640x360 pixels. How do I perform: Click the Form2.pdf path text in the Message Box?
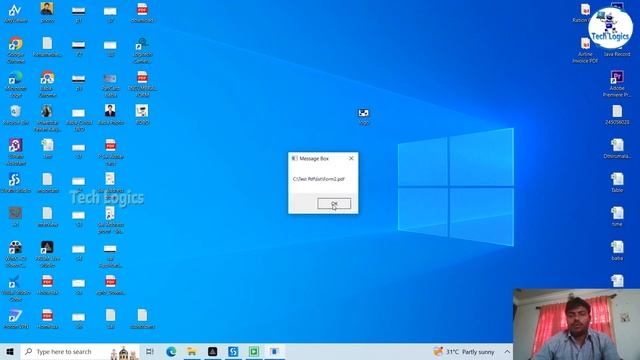[319, 179]
